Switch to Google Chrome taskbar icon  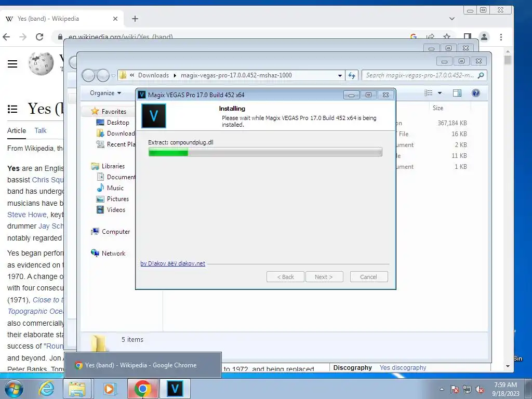point(142,389)
